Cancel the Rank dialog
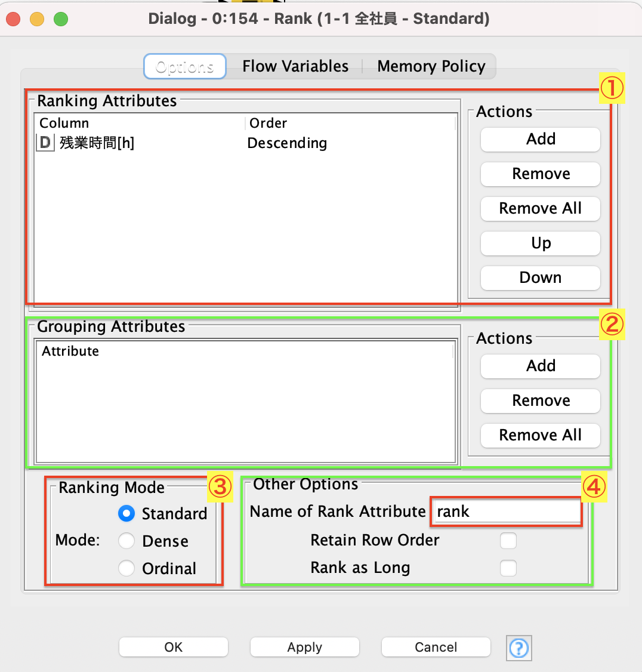Image resolution: width=642 pixels, height=672 pixels. click(x=436, y=647)
